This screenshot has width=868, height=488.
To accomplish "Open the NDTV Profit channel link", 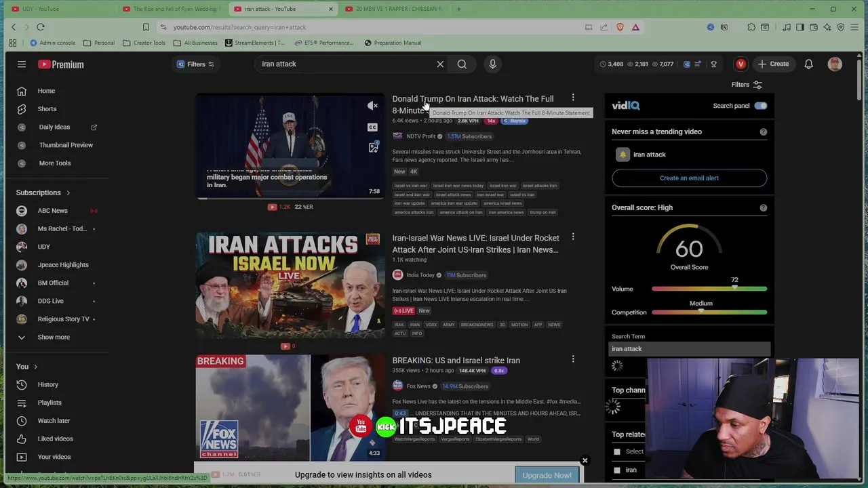I will click(420, 136).
